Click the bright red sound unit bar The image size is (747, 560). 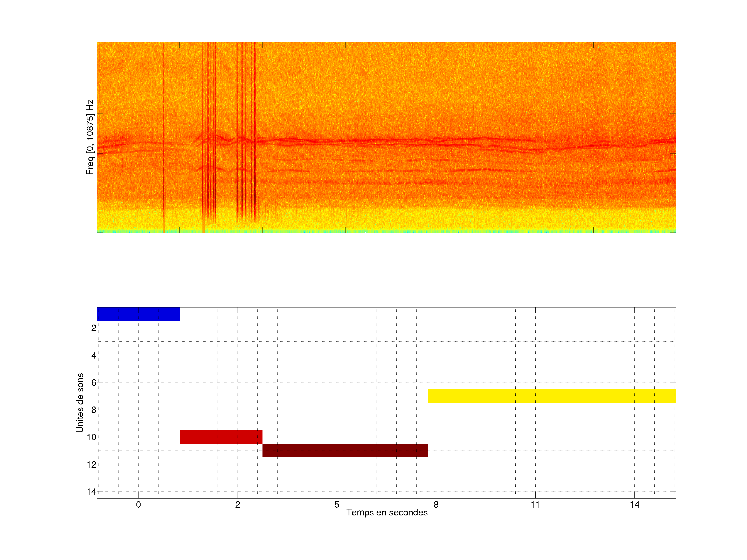pyautogui.click(x=221, y=437)
